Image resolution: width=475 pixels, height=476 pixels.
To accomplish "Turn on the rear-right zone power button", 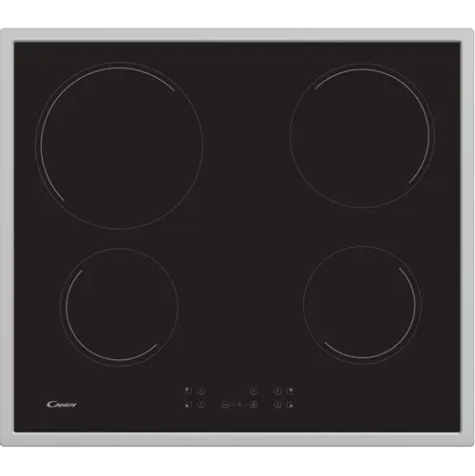I will click(x=277, y=391).
